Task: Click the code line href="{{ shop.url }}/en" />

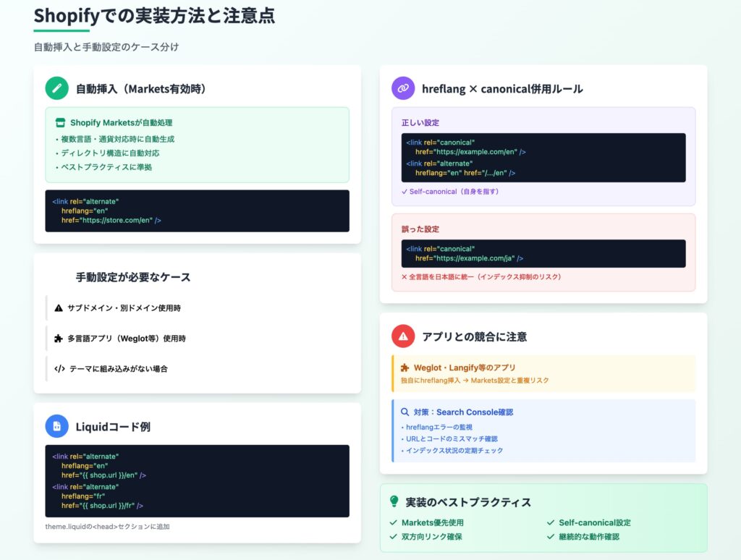Action: coord(103,475)
